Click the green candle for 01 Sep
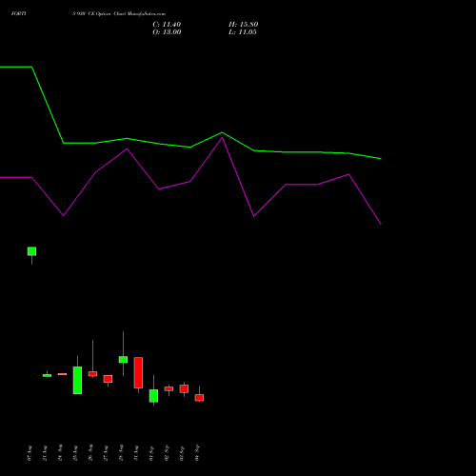This screenshot has width=476, height=476. pos(153,396)
